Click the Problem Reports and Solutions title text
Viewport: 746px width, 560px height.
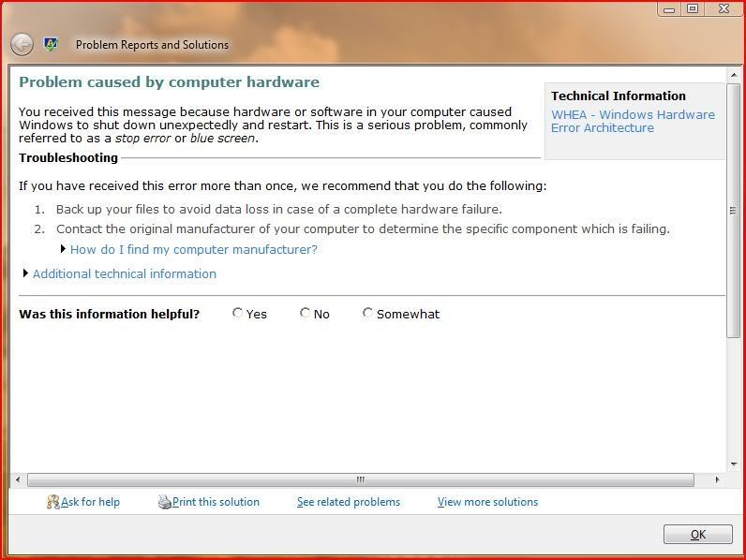(x=152, y=45)
